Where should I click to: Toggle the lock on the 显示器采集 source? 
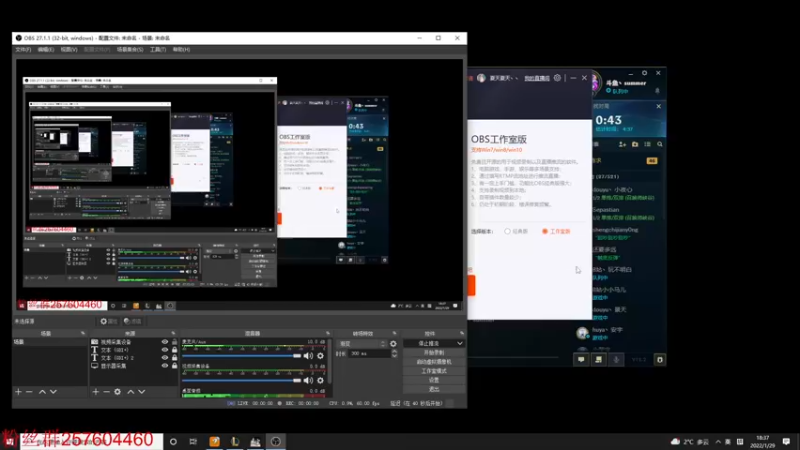pos(174,366)
